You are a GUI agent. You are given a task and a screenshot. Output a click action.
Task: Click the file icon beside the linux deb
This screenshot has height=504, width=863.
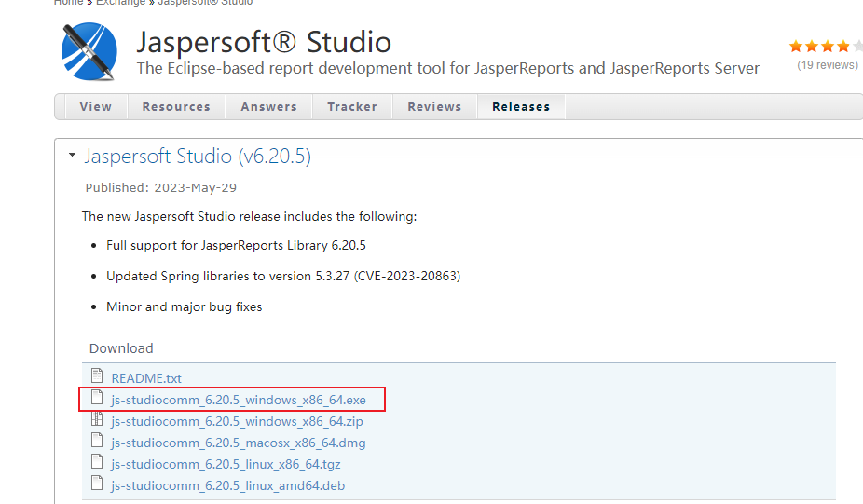(97, 483)
